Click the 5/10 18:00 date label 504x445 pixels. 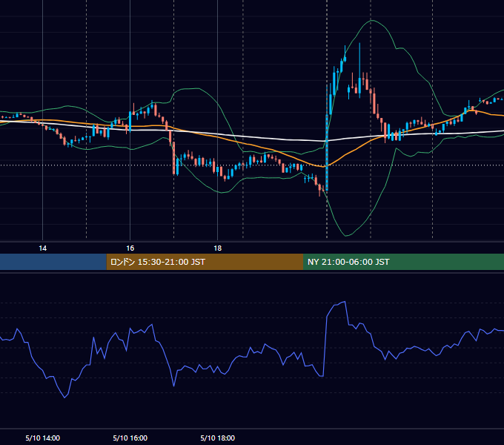(x=218, y=438)
